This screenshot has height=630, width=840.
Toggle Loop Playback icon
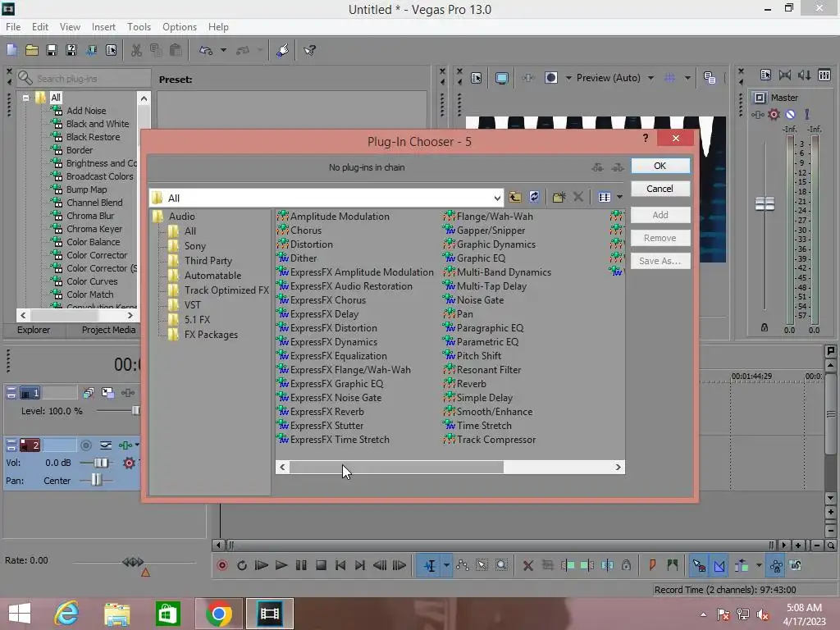(242, 565)
